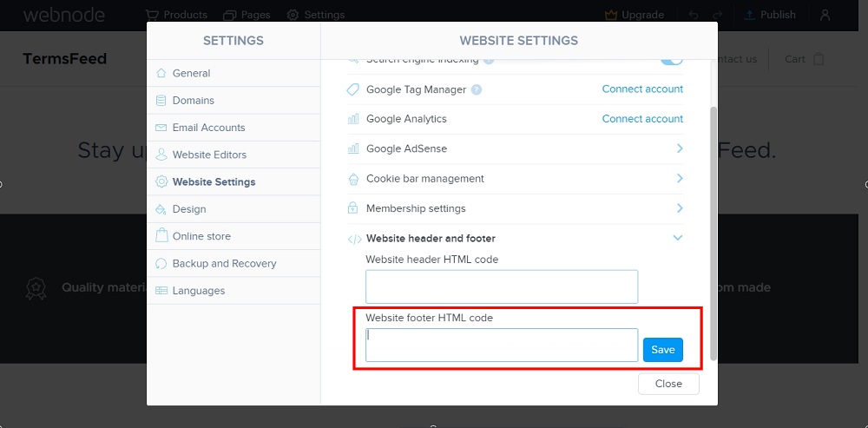Viewport: 868px width, 428px height.
Task: Collapse Website header and footer section
Action: click(x=678, y=238)
